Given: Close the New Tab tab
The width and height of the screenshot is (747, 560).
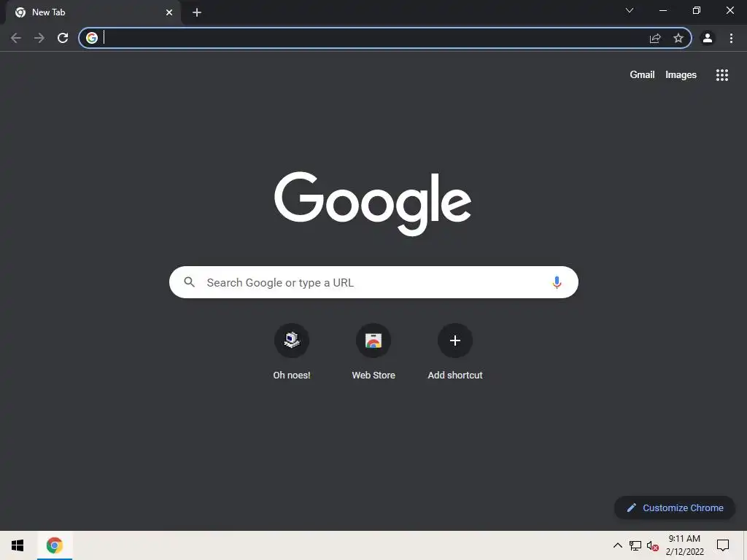Looking at the screenshot, I should coord(169,12).
